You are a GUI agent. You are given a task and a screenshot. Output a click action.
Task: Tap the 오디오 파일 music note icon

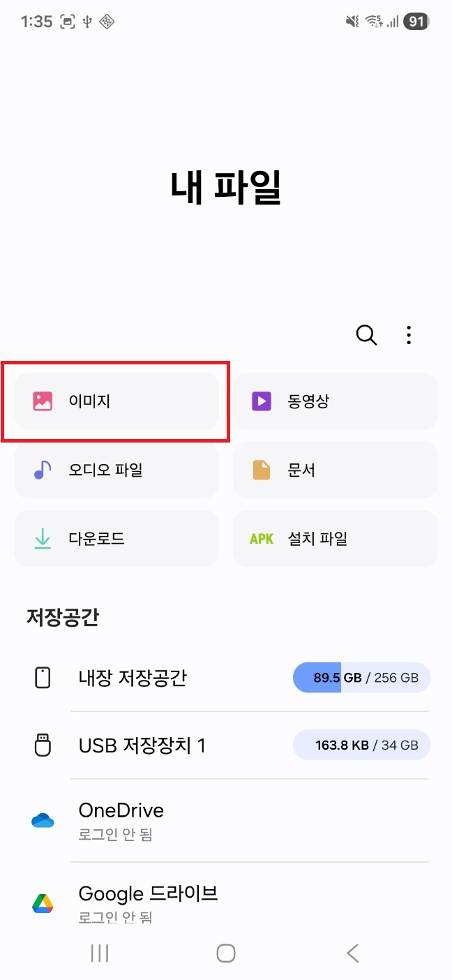tap(43, 470)
